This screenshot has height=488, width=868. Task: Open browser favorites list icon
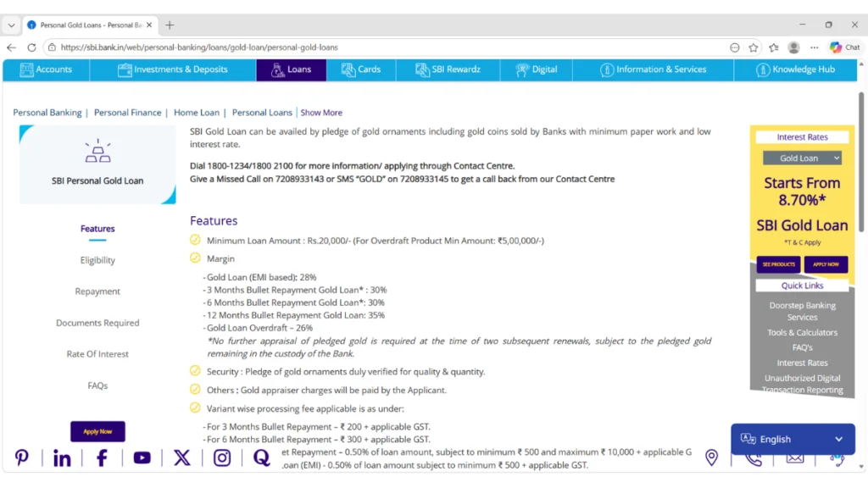774,47
